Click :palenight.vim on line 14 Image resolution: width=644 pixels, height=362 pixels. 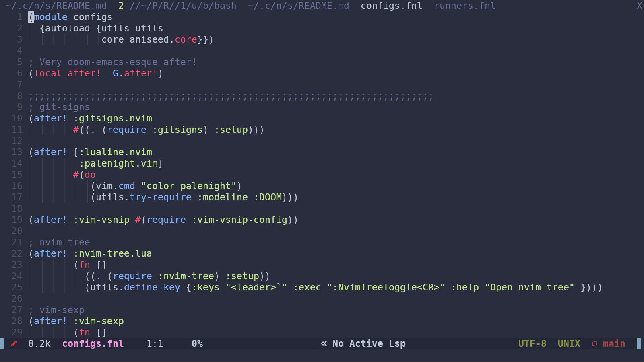(x=118, y=163)
